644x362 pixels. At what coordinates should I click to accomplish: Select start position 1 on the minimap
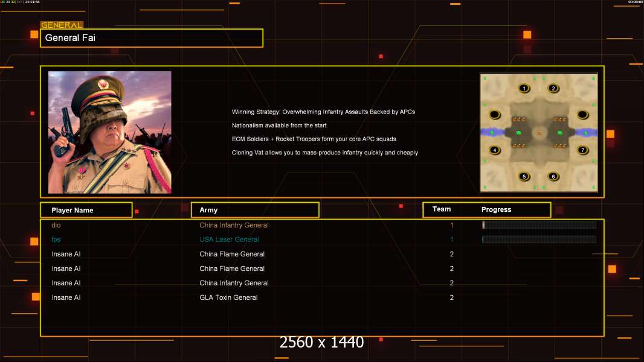[x=524, y=88]
